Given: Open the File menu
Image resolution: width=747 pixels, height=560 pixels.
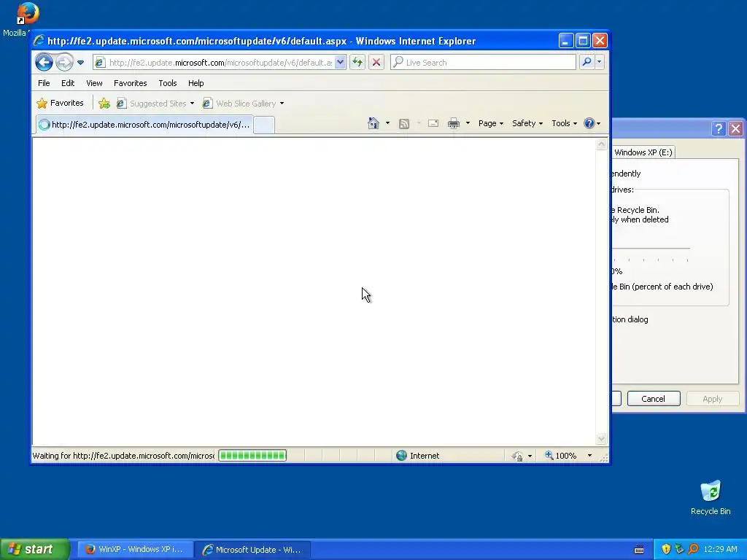Looking at the screenshot, I should click(44, 83).
